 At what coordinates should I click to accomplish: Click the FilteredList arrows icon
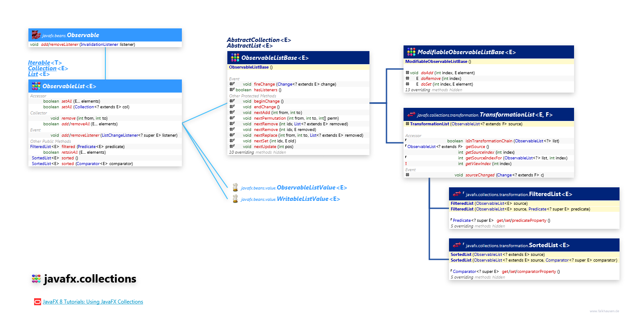(x=456, y=194)
